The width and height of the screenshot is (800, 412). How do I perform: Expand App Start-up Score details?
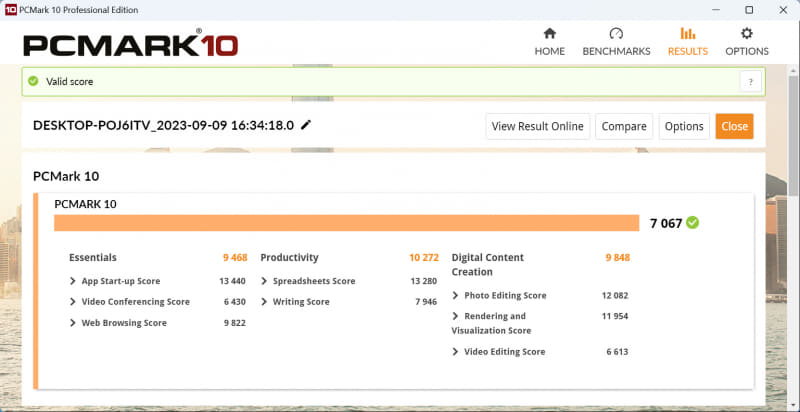click(73, 281)
